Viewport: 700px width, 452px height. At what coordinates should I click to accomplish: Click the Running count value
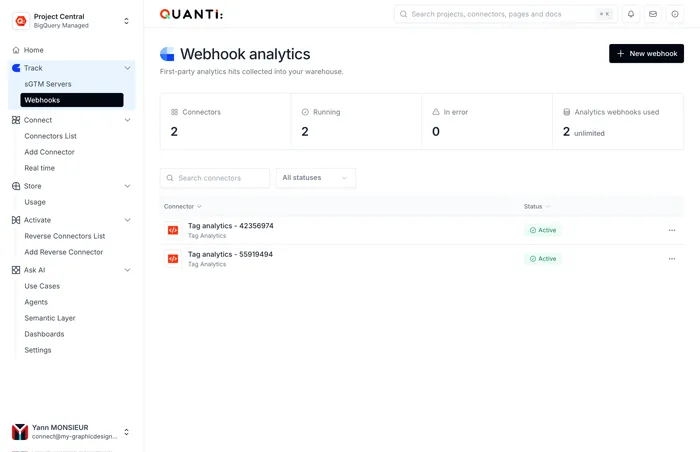click(305, 131)
